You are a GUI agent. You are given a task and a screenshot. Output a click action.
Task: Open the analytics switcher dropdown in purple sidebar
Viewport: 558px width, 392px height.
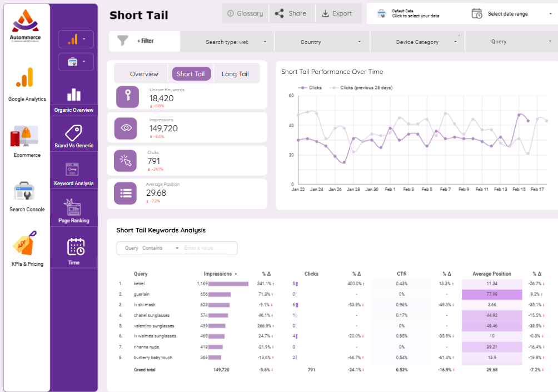76,39
